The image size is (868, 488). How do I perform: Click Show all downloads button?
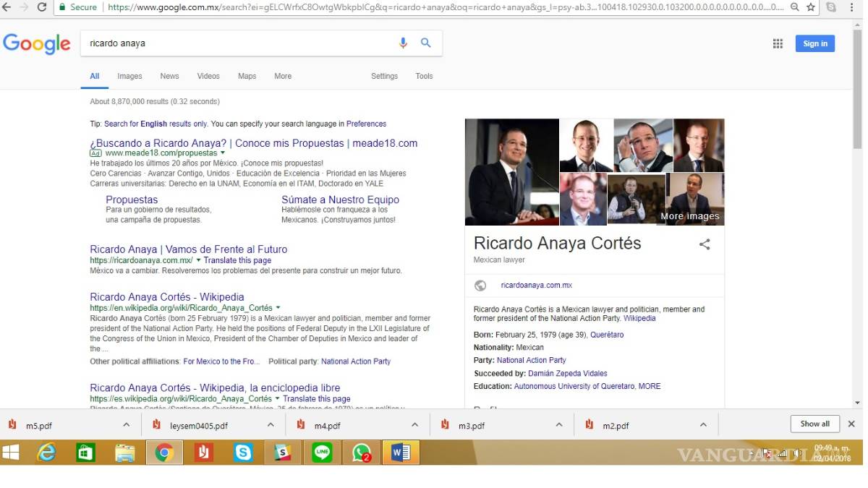[x=814, y=424]
